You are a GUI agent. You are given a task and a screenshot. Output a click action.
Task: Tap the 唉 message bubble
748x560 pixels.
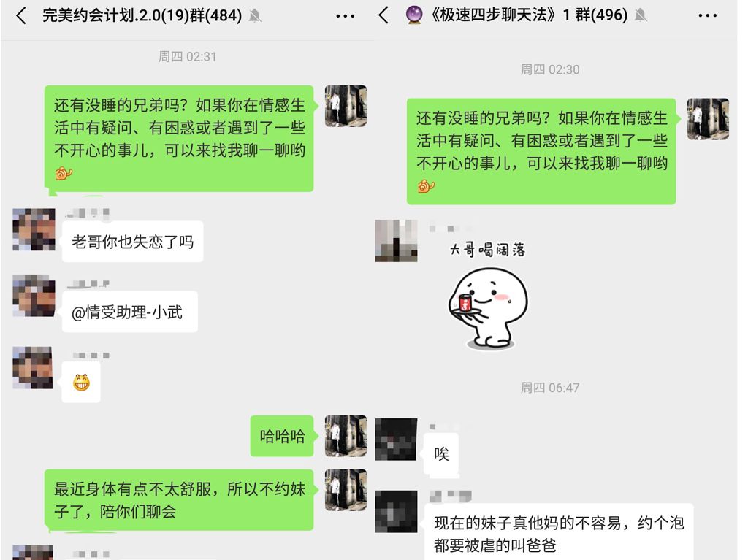tap(441, 453)
